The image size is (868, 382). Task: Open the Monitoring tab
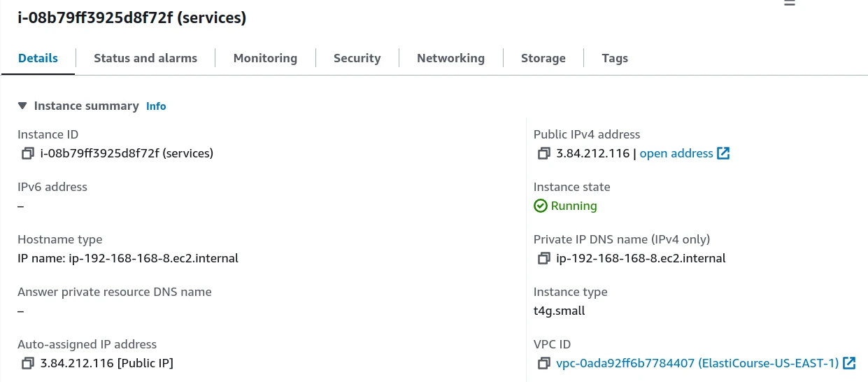point(265,58)
